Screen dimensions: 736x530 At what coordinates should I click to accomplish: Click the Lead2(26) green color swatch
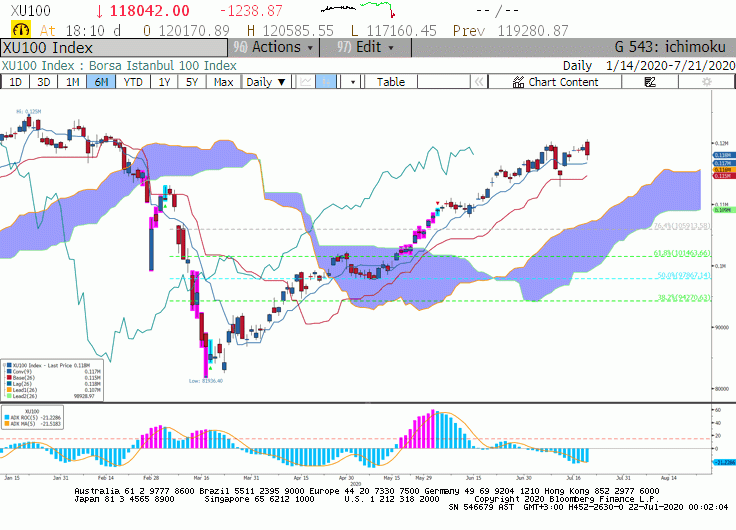coord(9,396)
